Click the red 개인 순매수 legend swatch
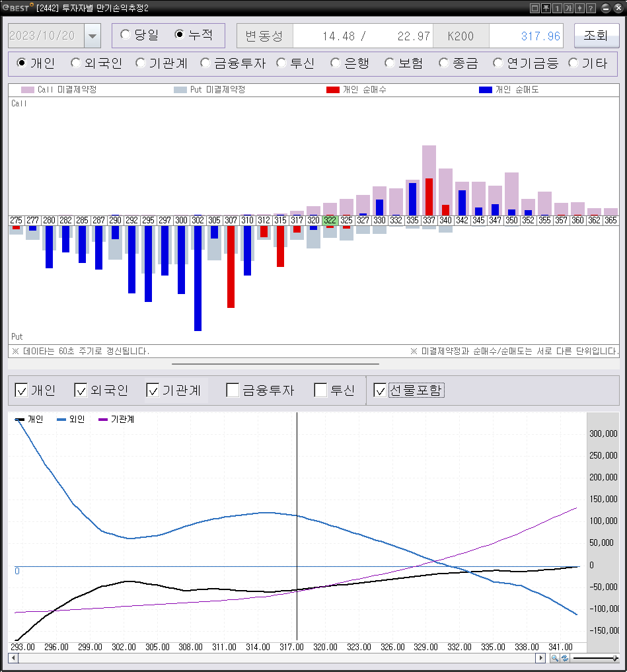Image resolution: width=627 pixels, height=672 pixels. point(333,90)
